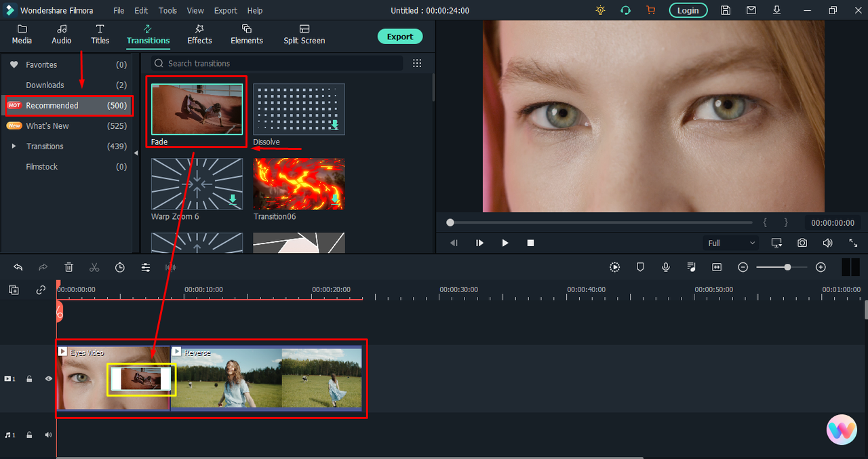The width and height of the screenshot is (868, 459).
Task: Open the grid view options for transitions
Action: [417, 63]
